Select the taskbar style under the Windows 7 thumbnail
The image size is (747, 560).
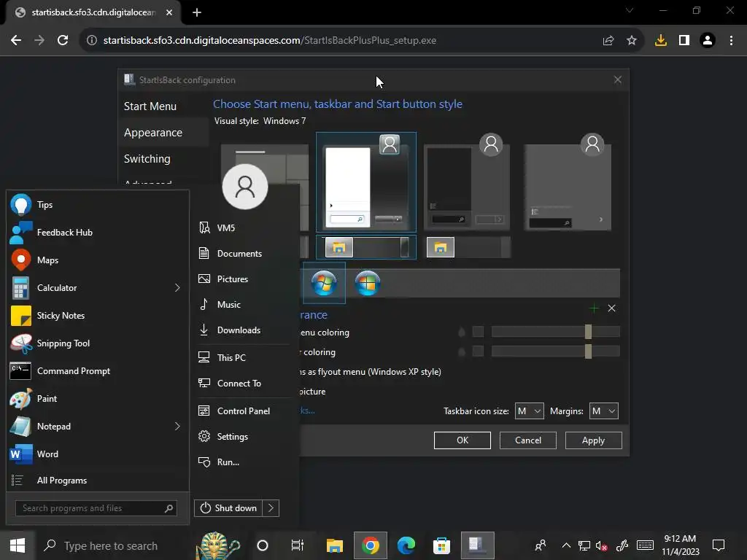pyautogui.click(x=366, y=247)
